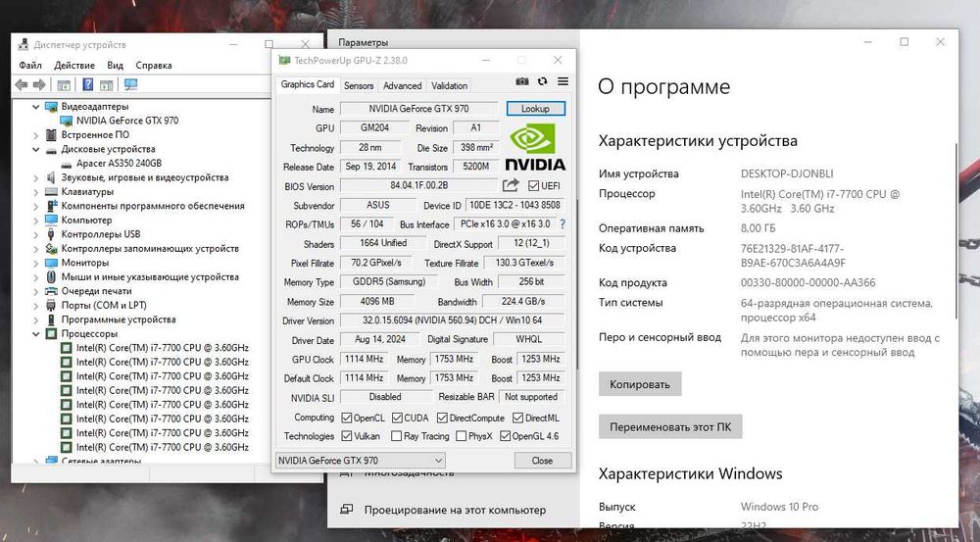Toggle the DirectML checkbox
Image resolution: width=980 pixels, height=542 pixels.
[x=517, y=418]
